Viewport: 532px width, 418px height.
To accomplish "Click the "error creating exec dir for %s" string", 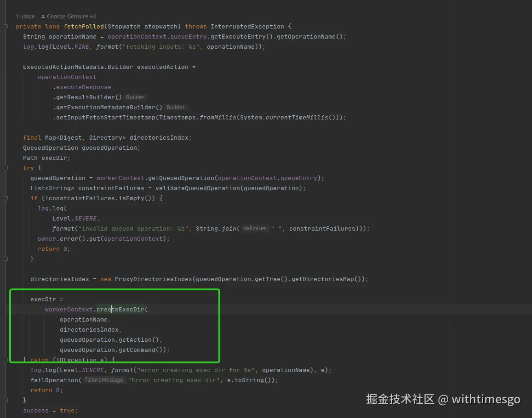I will (196, 370).
